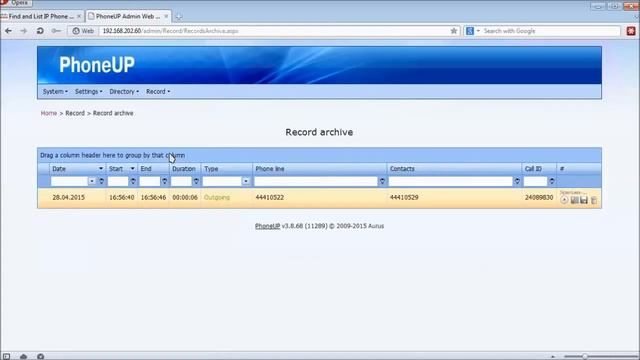Follow the Home breadcrumb link

coord(49,113)
